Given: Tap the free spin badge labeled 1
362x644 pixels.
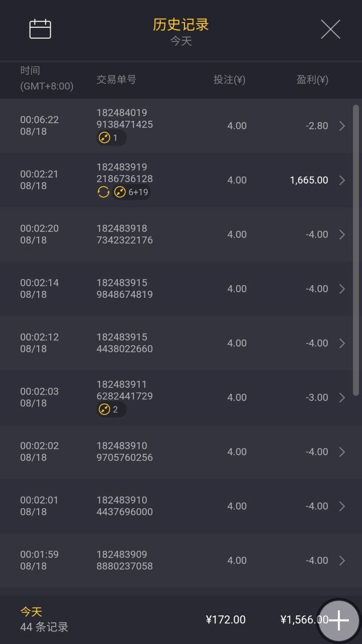Looking at the screenshot, I should click(111, 138).
